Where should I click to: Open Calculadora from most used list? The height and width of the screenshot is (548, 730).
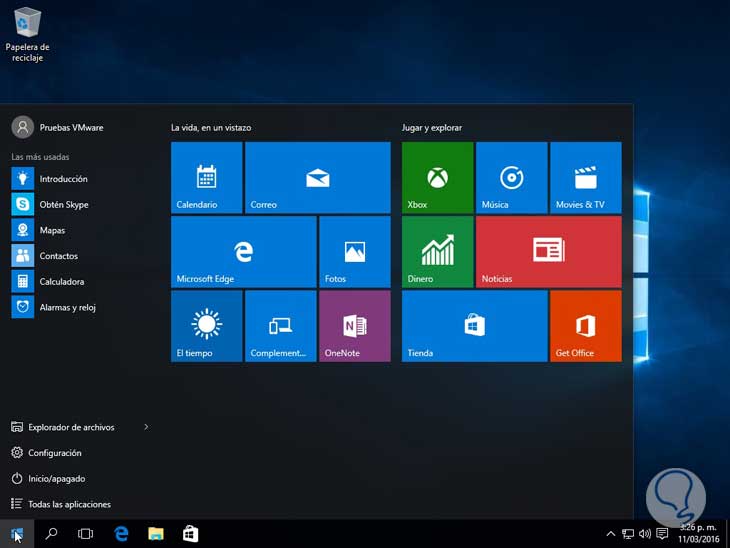[61, 282]
